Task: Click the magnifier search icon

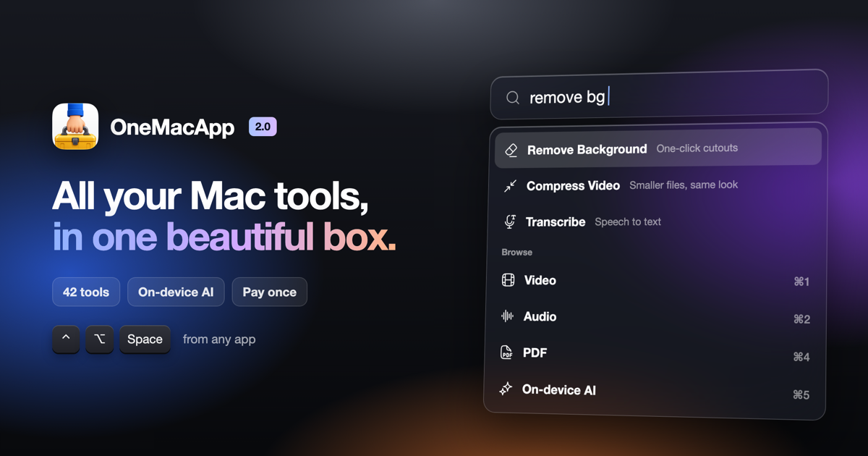Action: coord(513,98)
